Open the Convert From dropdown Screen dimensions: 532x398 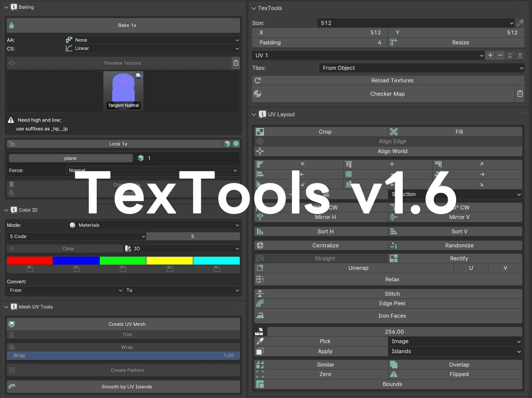pyautogui.click(x=65, y=291)
